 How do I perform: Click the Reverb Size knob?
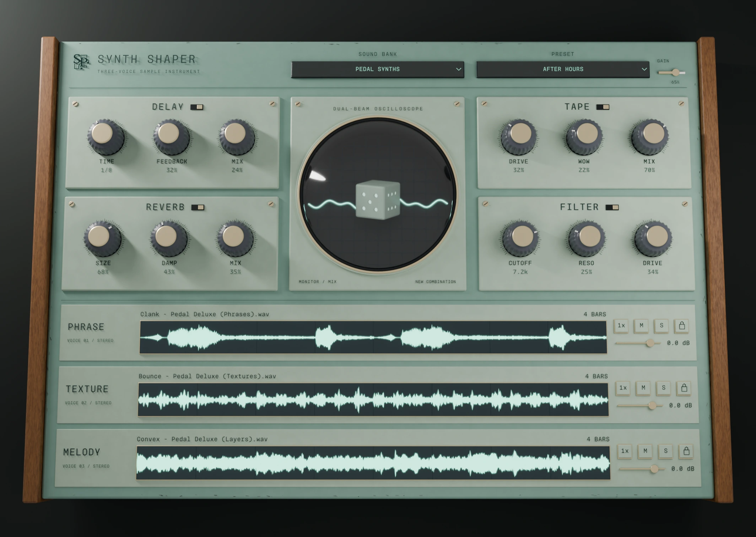pos(103,239)
